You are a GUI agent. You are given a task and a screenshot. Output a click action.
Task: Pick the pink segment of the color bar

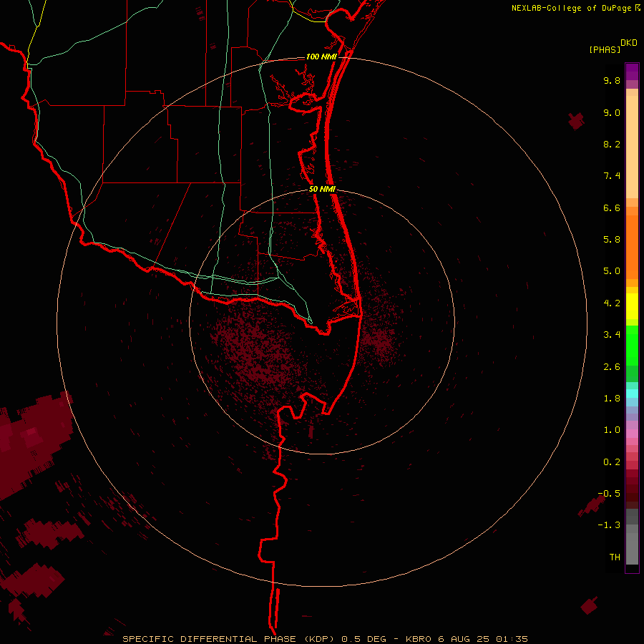(632, 434)
